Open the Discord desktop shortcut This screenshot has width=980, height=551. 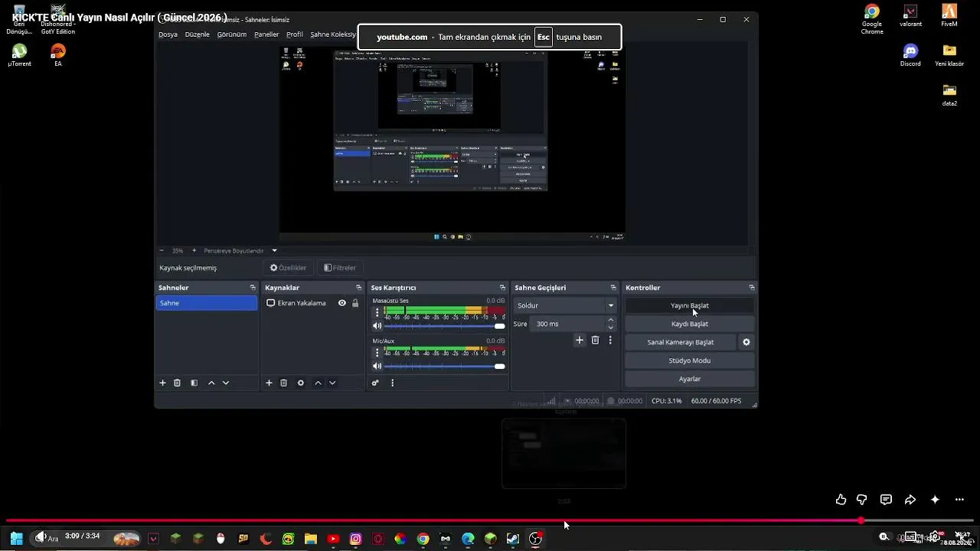pyautogui.click(x=910, y=55)
